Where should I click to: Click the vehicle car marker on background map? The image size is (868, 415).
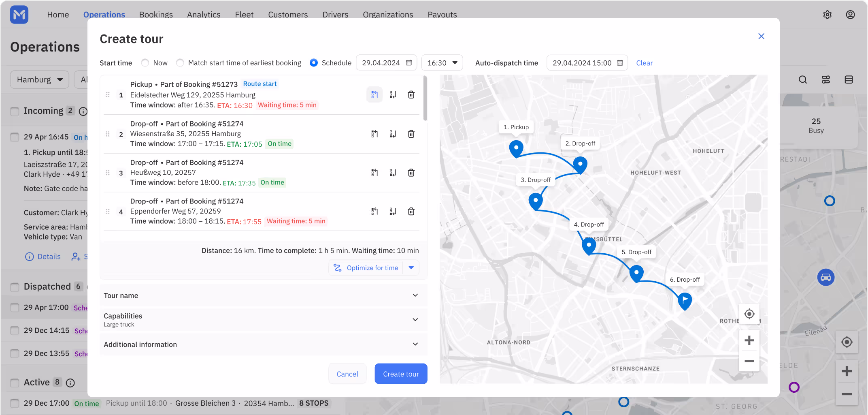click(x=826, y=278)
